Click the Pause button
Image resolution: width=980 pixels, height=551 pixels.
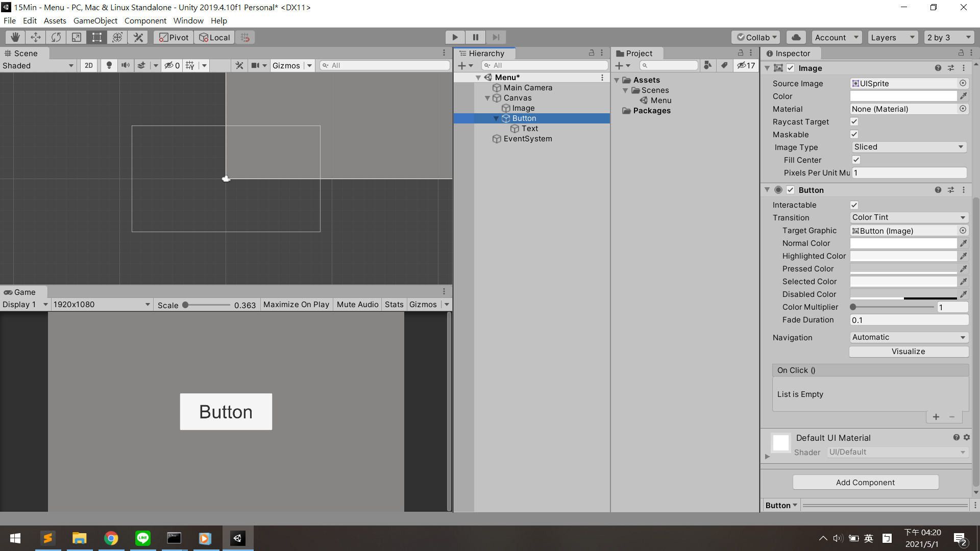475,37
